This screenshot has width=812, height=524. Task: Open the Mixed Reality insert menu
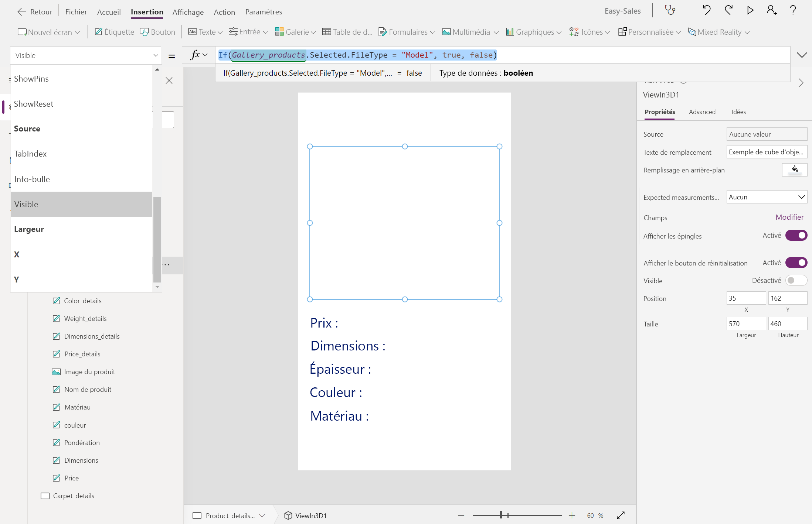coord(718,32)
